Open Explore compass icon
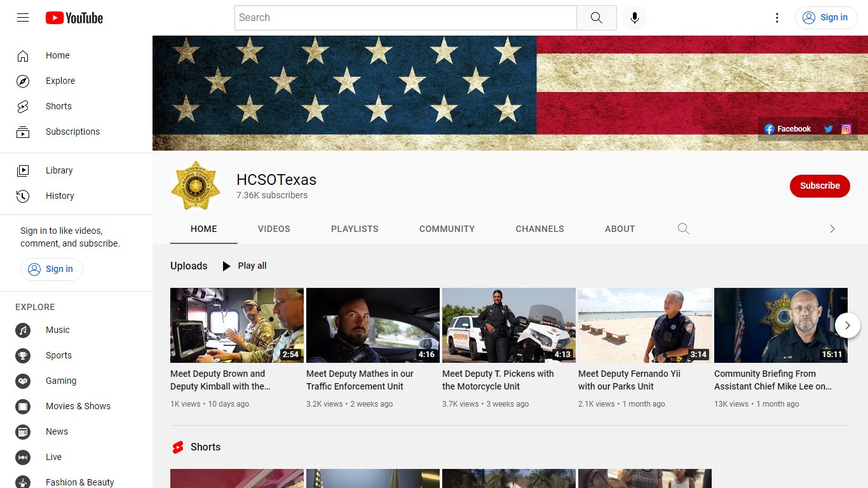 click(x=23, y=81)
